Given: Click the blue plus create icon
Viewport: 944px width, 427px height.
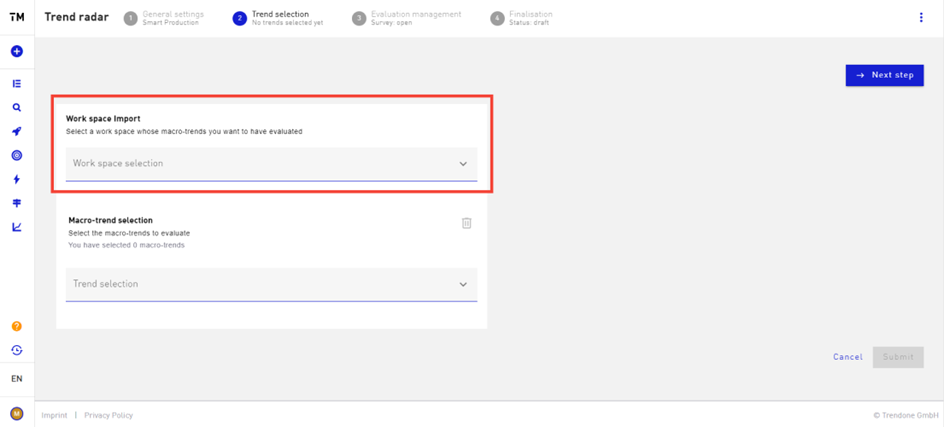Looking at the screenshot, I should point(17,52).
